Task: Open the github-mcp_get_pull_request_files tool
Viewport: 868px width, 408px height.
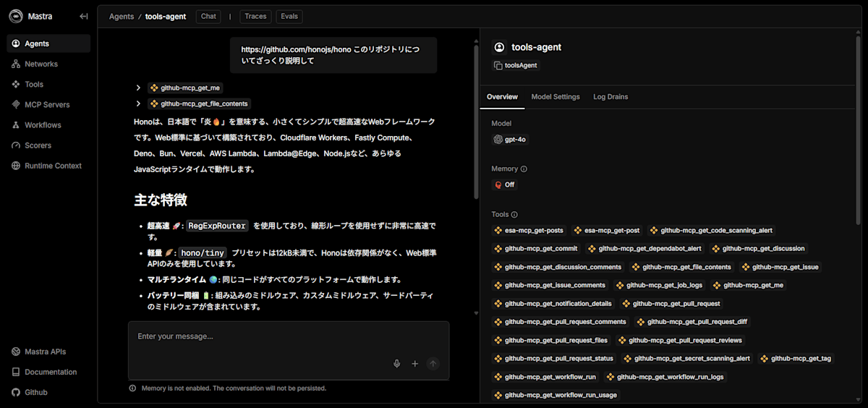Action: point(551,340)
